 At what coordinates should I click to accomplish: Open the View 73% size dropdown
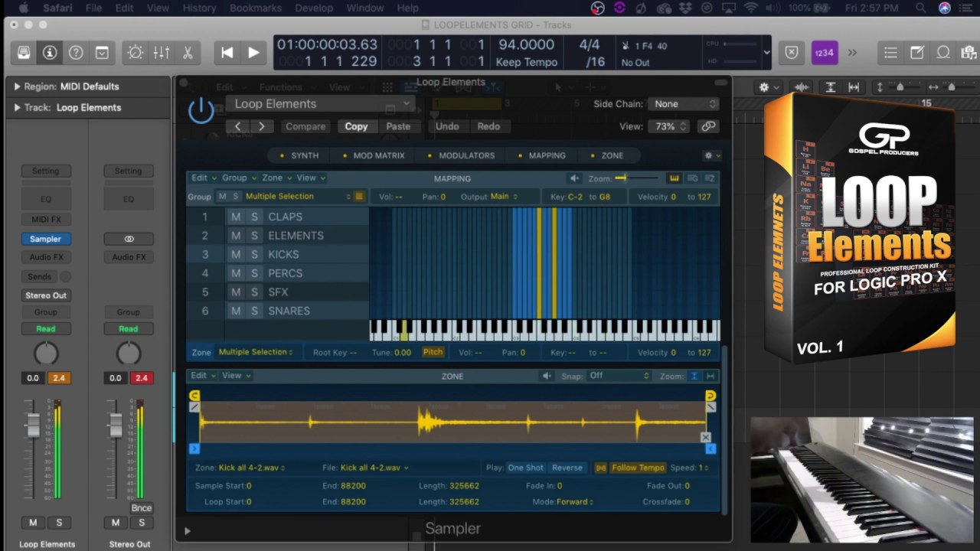pyautogui.click(x=670, y=126)
